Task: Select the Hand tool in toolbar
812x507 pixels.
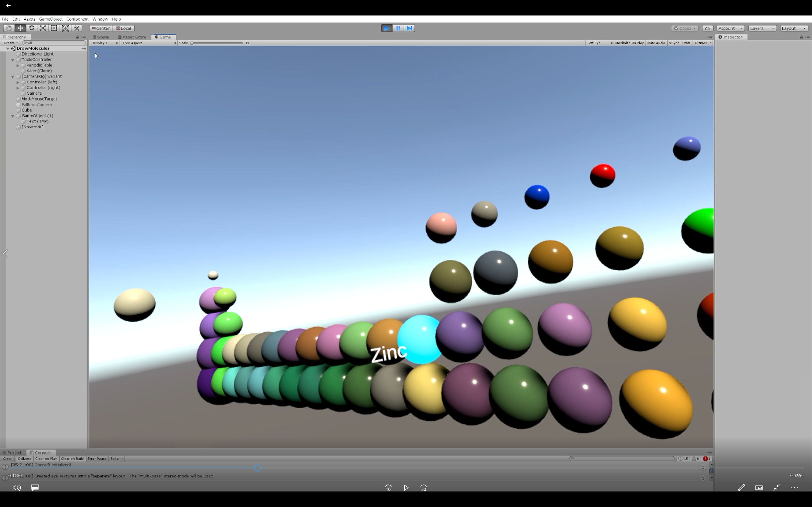Action: pos(9,28)
